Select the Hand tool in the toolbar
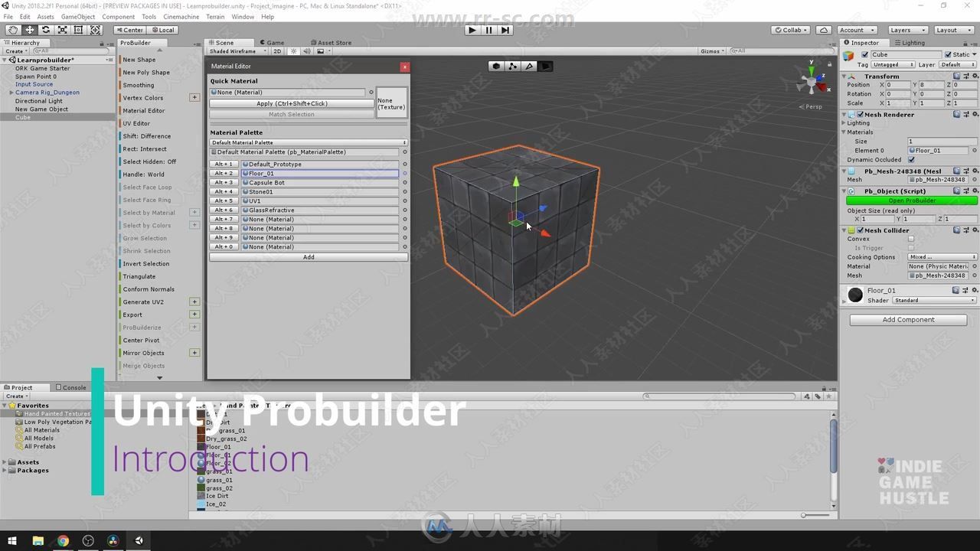The image size is (980, 551). [13, 30]
